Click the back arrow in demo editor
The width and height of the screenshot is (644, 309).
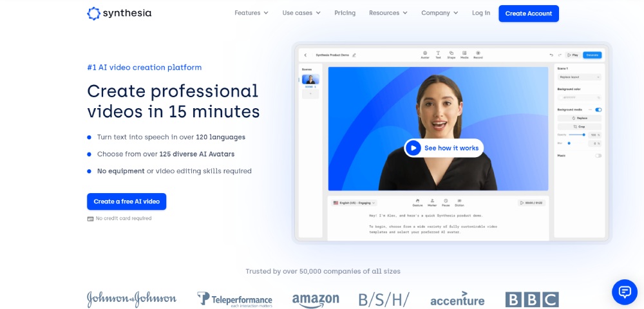pos(305,55)
